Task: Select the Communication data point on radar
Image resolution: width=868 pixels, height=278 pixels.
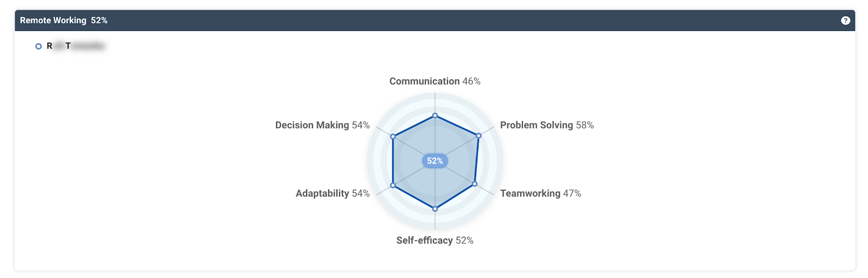Action: click(435, 116)
